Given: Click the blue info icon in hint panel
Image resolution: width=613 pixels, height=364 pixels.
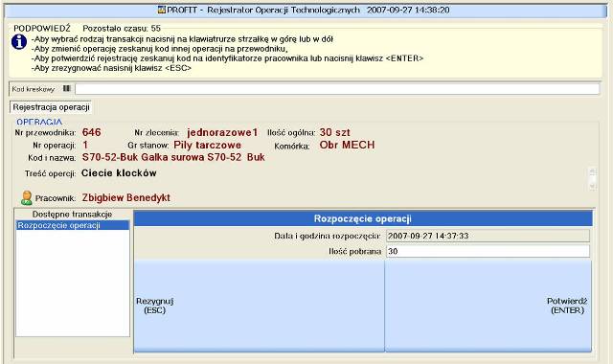Looking at the screenshot, I should (19, 42).
